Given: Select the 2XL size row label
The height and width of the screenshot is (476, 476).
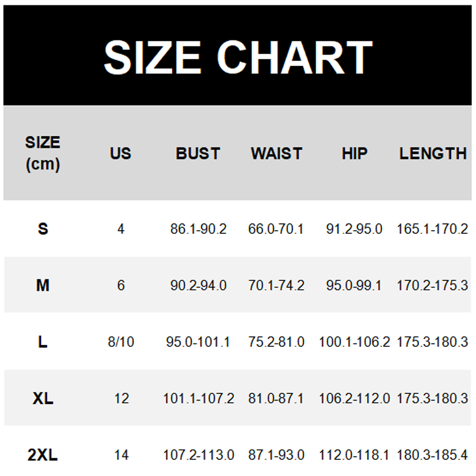Looking at the screenshot, I should [x=43, y=456].
